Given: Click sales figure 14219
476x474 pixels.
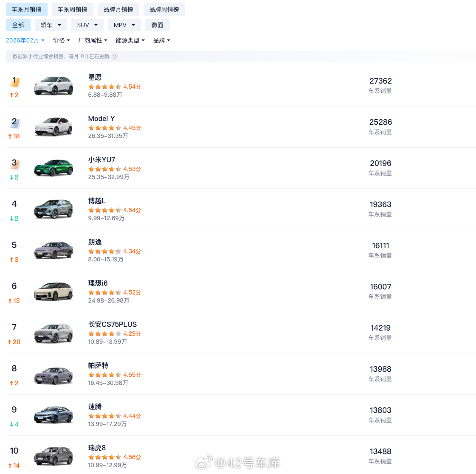Looking at the screenshot, I should click(380, 328).
